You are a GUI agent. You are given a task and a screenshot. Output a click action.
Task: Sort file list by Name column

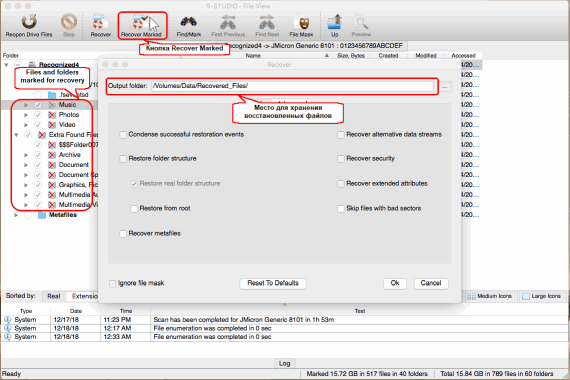coord(253,56)
